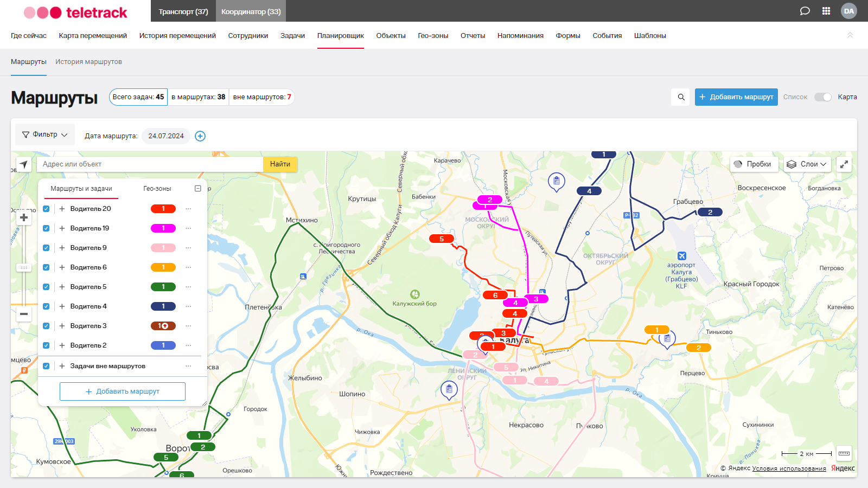
Task: Open the apps grid menu
Action: (826, 11)
